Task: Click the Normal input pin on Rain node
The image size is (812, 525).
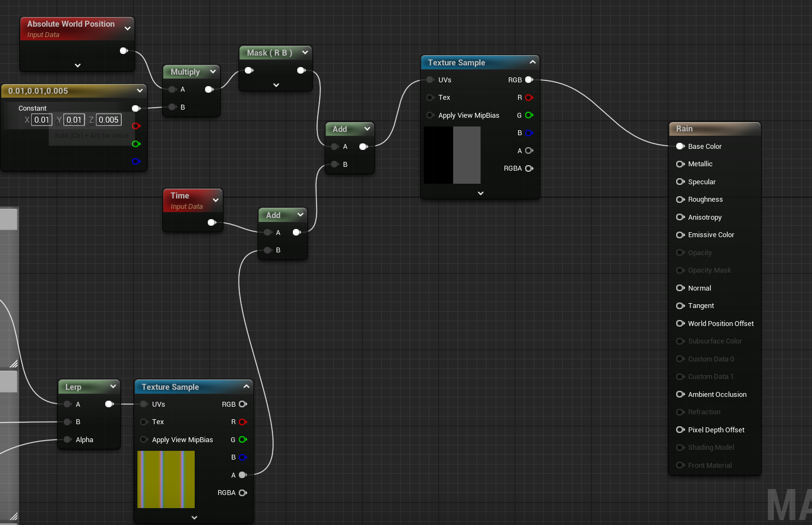Action: point(680,288)
